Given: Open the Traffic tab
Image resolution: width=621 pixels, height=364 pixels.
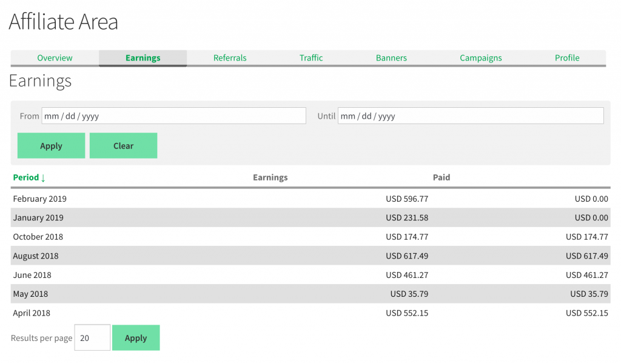Looking at the screenshot, I should pos(311,58).
